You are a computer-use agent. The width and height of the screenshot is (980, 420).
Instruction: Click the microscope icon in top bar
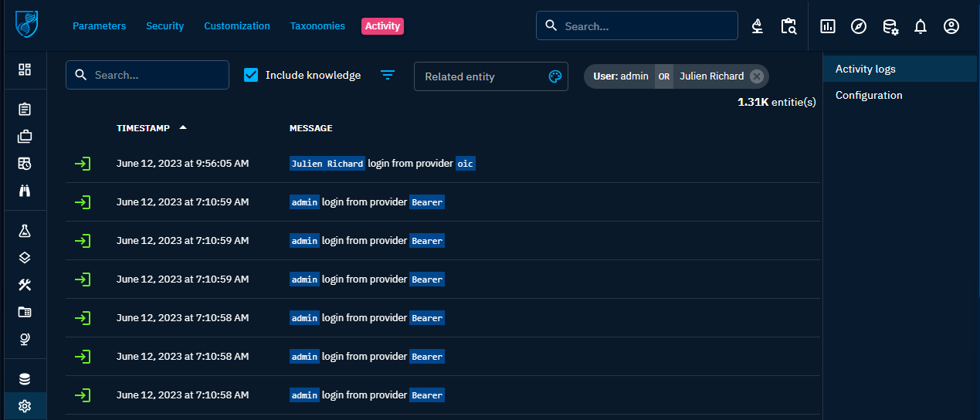click(x=758, y=26)
